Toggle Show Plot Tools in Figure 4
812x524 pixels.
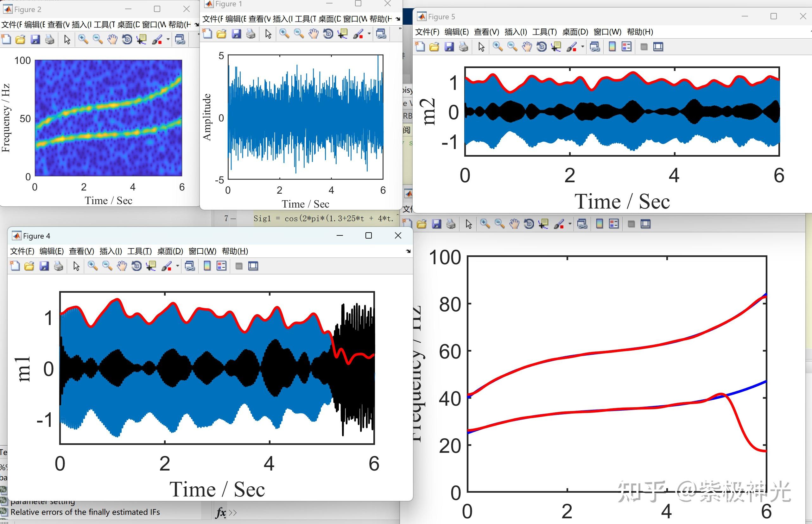tap(253, 266)
